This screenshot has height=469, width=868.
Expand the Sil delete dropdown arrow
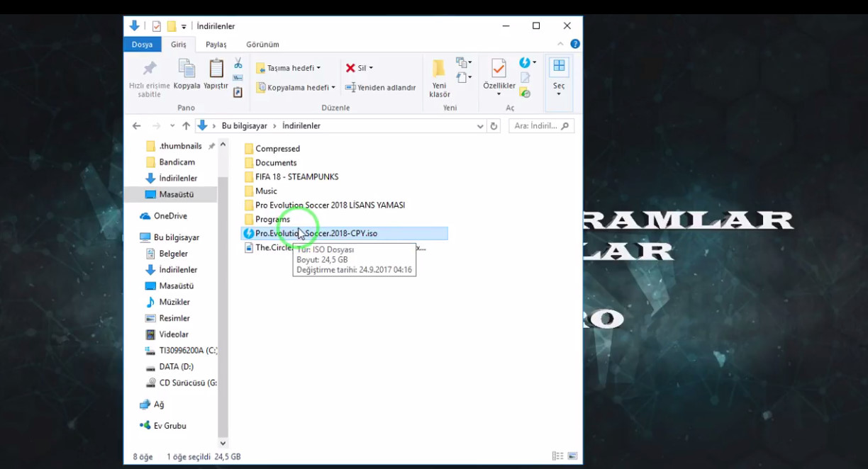coord(371,68)
